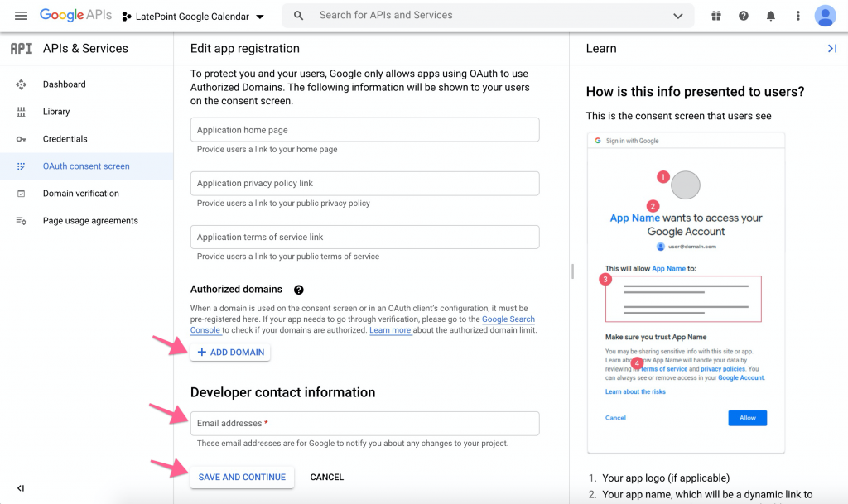
Task: Open Page usage agreements in the sidebar
Action: click(x=86, y=221)
